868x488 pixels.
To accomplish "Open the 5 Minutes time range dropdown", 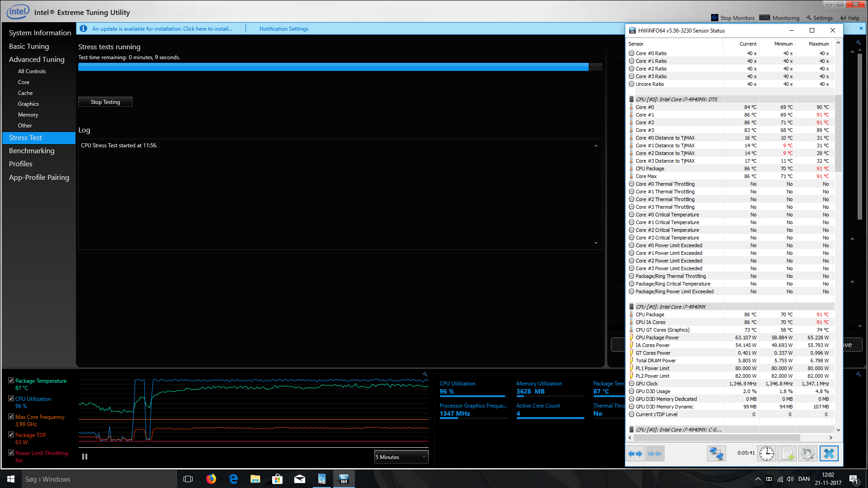I will coord(401,457).
